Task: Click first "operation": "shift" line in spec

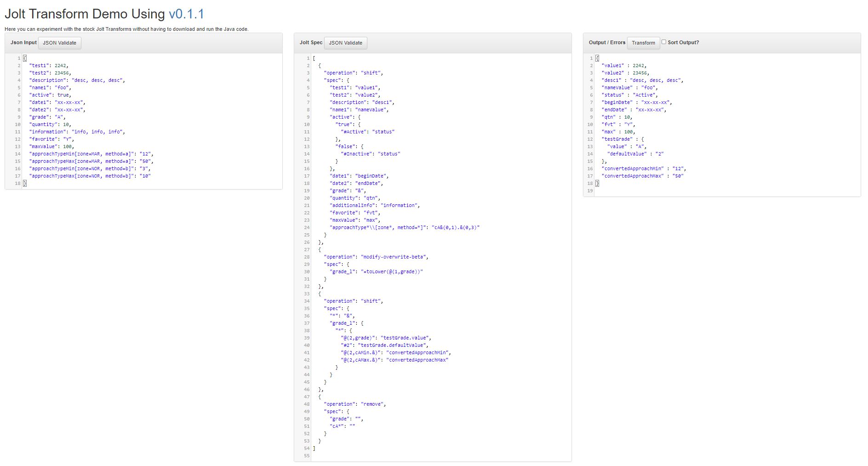Action: pyautogui.click(x=353, y=73)
